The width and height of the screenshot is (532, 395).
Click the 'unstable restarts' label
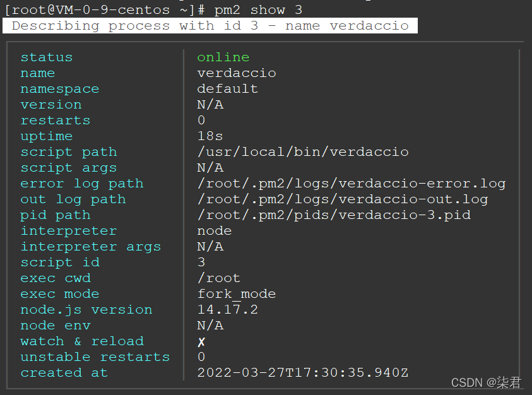click(95, 357)
